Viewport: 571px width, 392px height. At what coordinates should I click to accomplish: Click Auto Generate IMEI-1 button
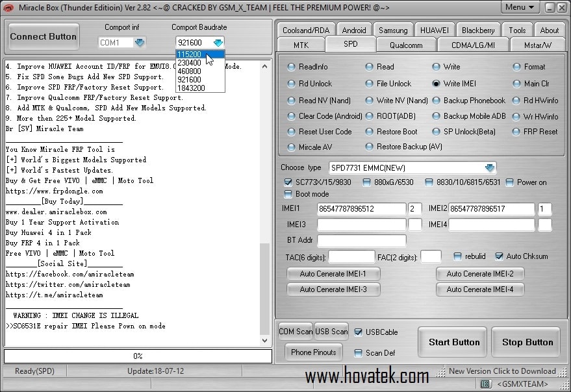333,274
